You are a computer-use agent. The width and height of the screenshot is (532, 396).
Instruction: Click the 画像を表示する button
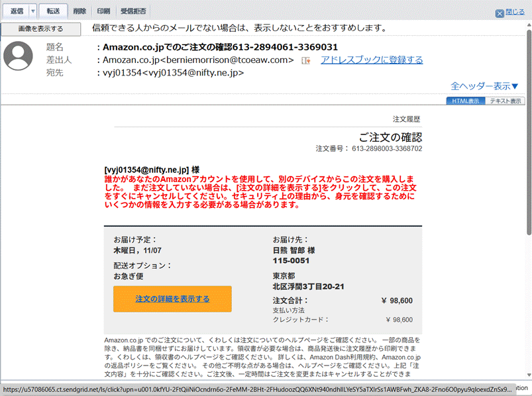click(x=41, y=29)
